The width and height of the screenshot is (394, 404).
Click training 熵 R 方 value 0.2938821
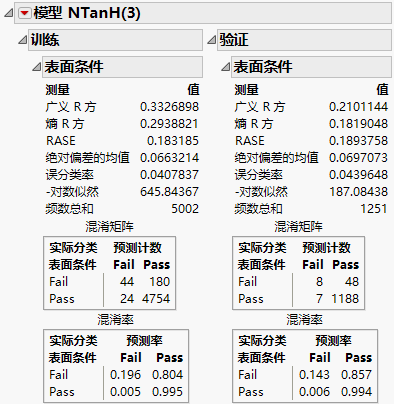click(x=169, y=124)
